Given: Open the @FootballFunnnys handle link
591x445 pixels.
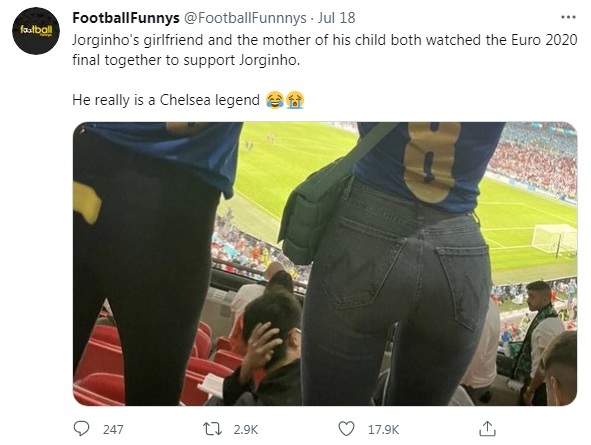Looking at the screenshot, I should coord(245,18).
